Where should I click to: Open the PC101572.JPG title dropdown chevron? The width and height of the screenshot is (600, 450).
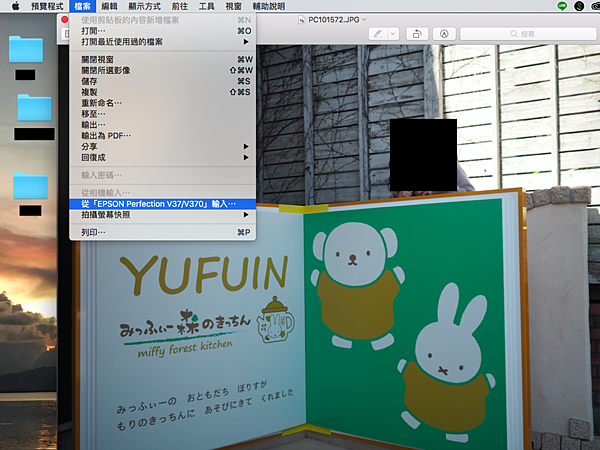364,19
